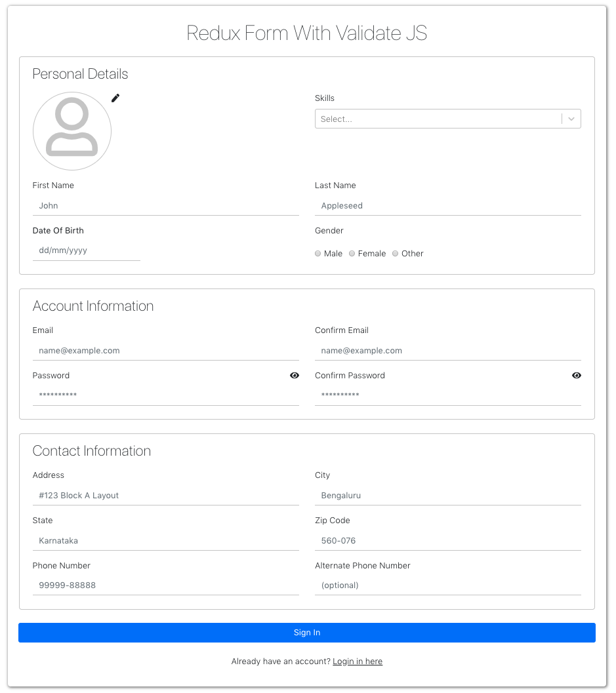Choose the Female gender radio button

[x=352, y=254]
